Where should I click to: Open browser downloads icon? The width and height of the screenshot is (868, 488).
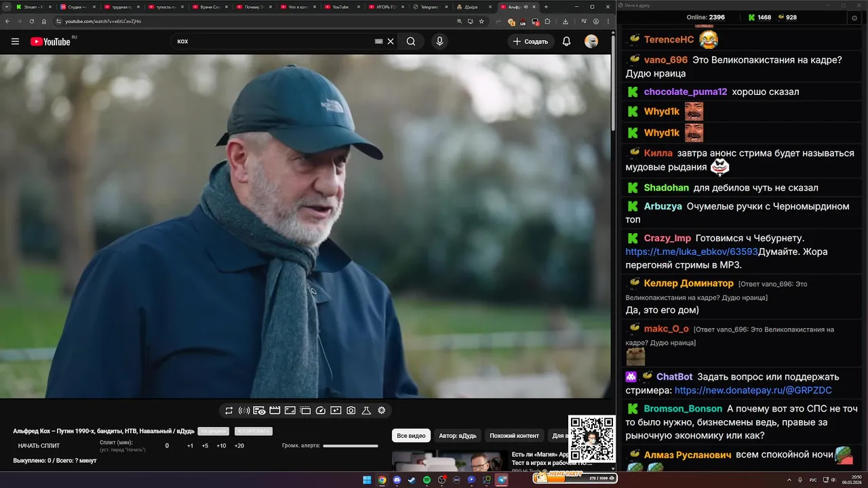click(x=566, y=21)
